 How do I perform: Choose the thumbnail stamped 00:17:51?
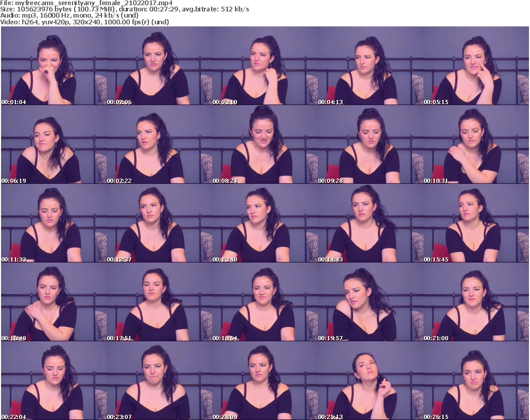[x=159, y=302]
